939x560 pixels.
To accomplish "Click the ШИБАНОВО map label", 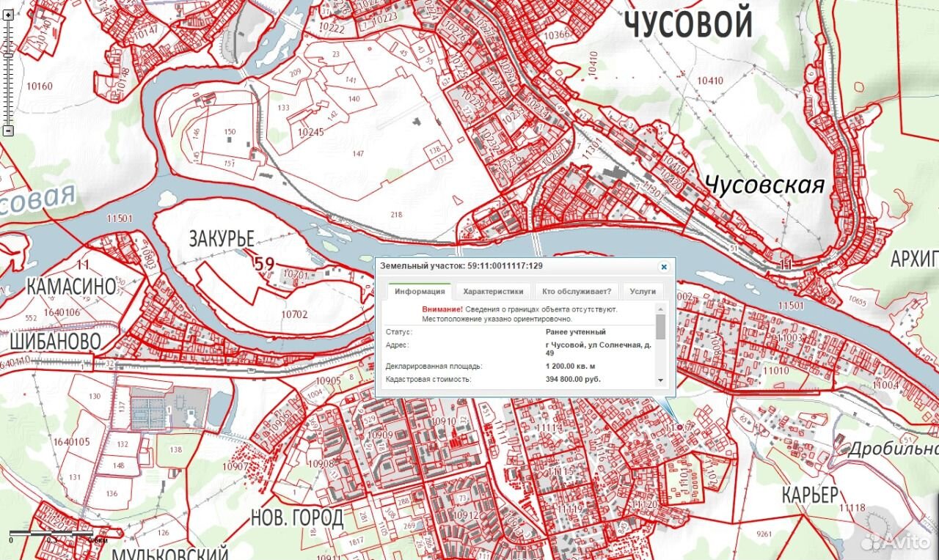I will coord(55,342).
